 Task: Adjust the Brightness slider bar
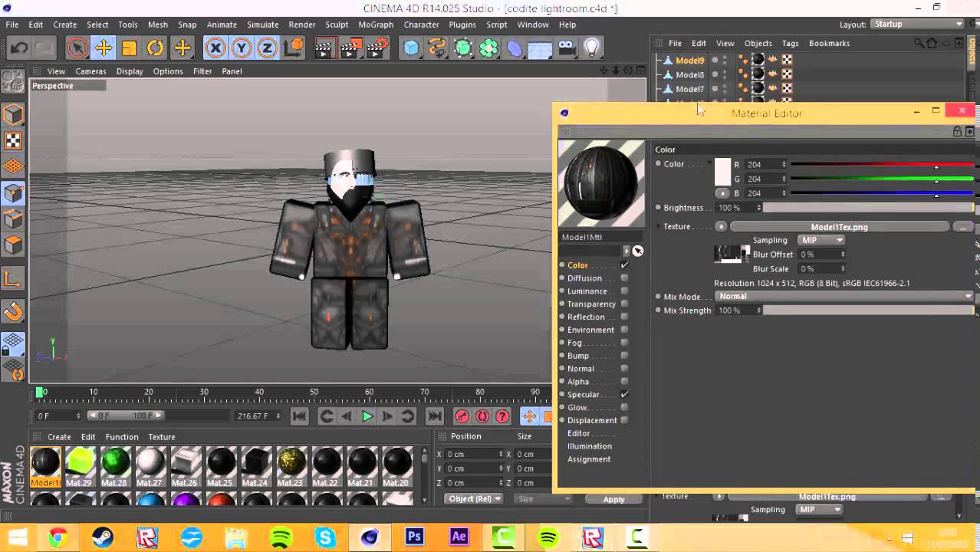(x=868, y=208)
